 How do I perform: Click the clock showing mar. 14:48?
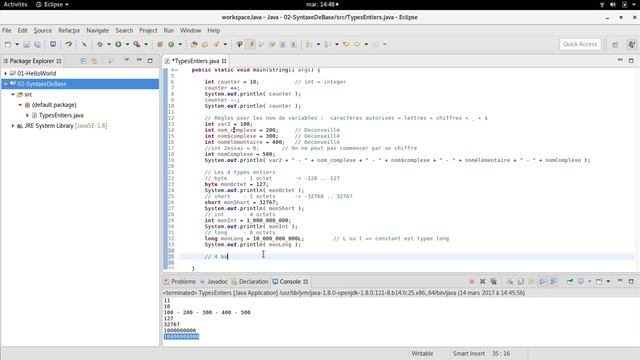322,4
